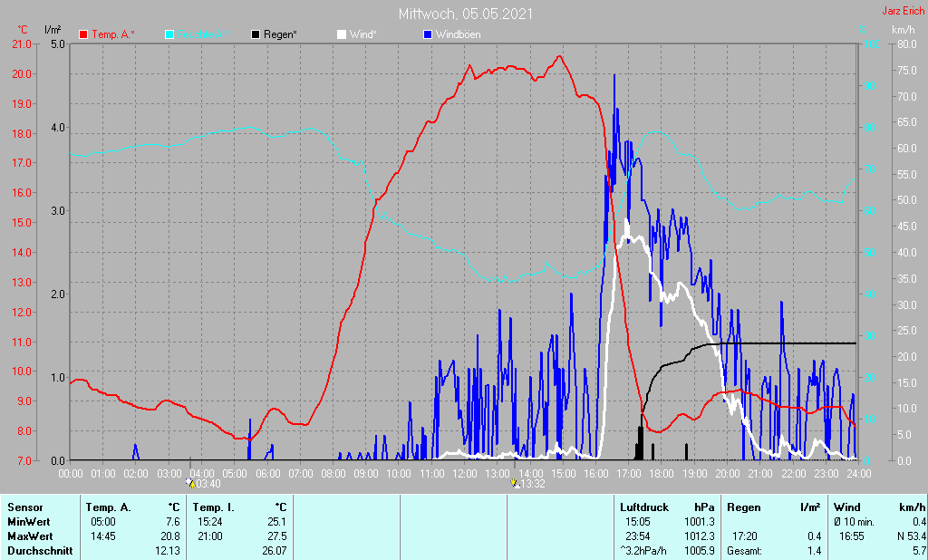928x560 pixels.
Task: Click the 'Windböen' legend label
Action: click(458, 35)
